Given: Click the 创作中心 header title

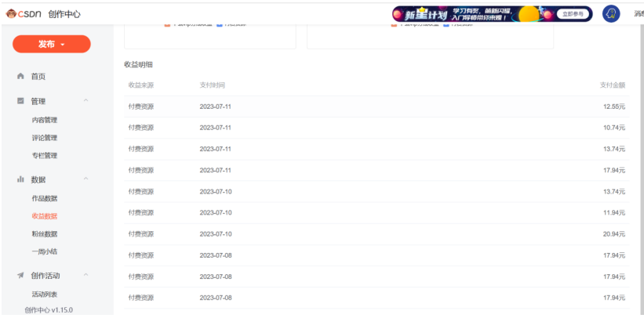Looking at the screenshot, I should point(64,14).
